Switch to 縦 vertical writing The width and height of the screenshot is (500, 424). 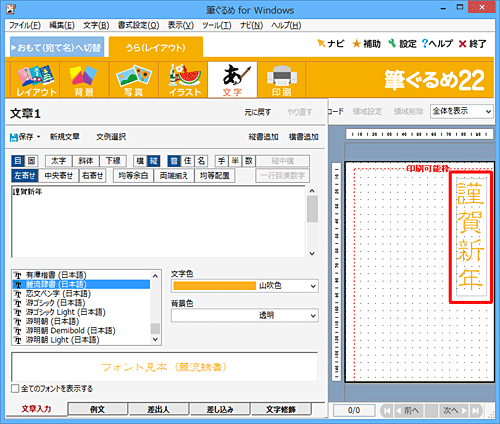153,161
